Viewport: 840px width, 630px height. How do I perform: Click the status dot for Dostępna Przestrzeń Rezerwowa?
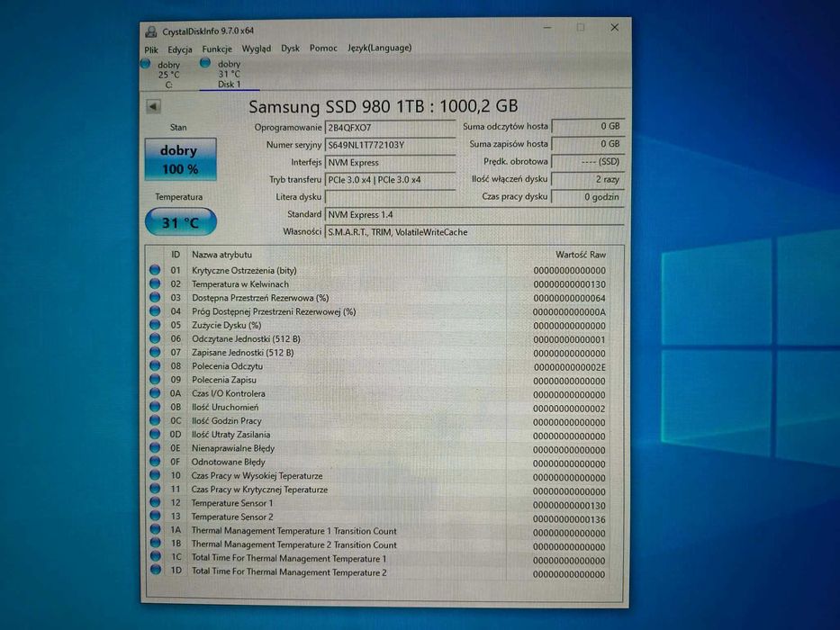(155, 297)
